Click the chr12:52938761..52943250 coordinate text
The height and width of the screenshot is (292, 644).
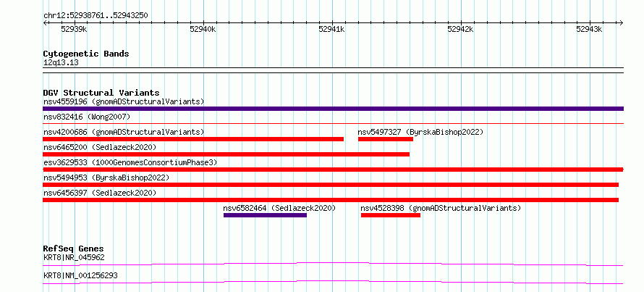coord(96,16)
